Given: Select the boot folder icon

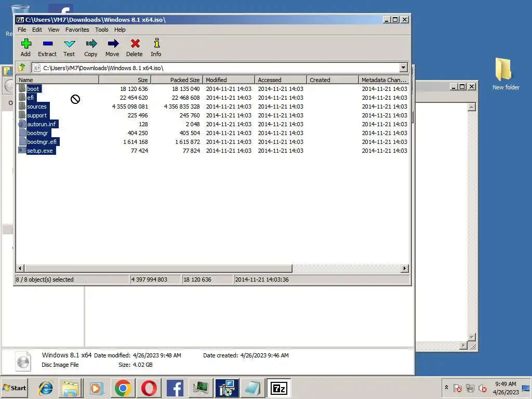Looking at the screenshot, I should [x=22, y=88].
